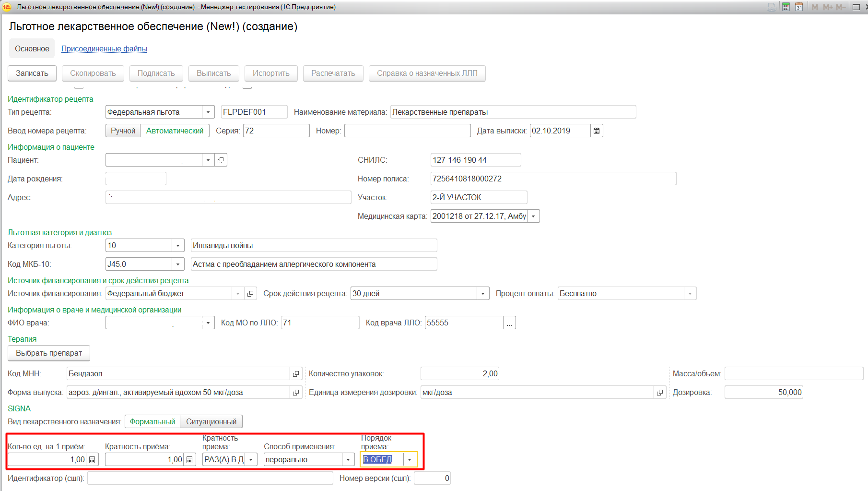Focus the Код МО по ЛЛО field

pos(320,323)
